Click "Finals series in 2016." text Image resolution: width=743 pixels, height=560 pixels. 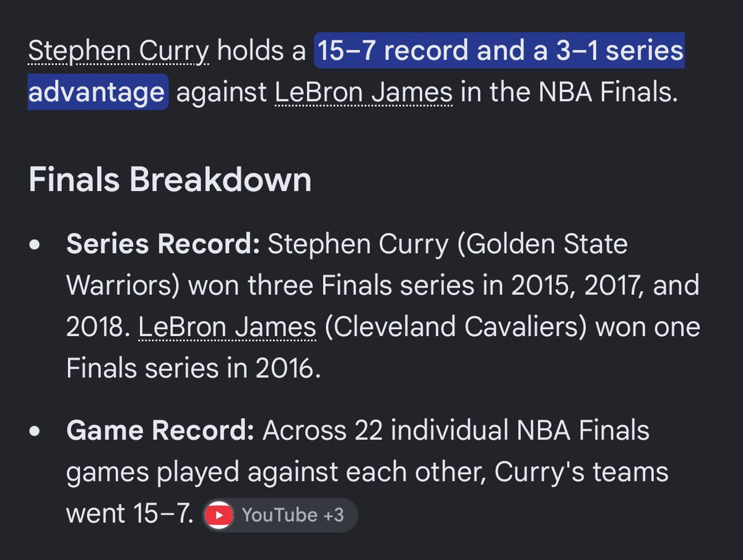[193, 369]
